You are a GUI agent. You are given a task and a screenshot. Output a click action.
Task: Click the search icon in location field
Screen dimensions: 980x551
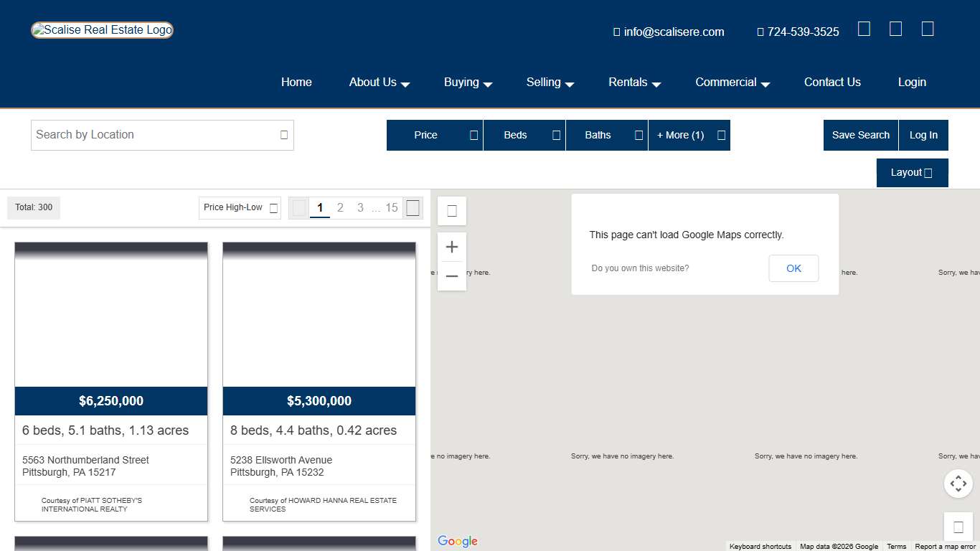tap(284, 135)
